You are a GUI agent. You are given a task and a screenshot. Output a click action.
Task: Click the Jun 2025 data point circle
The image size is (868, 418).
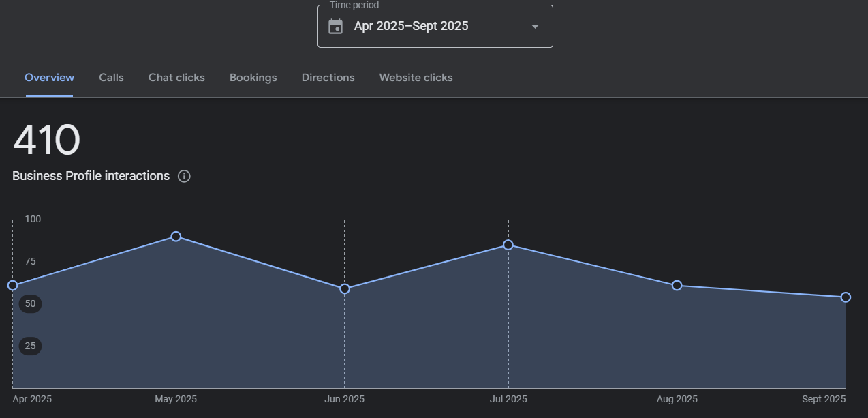coord(345,289)
